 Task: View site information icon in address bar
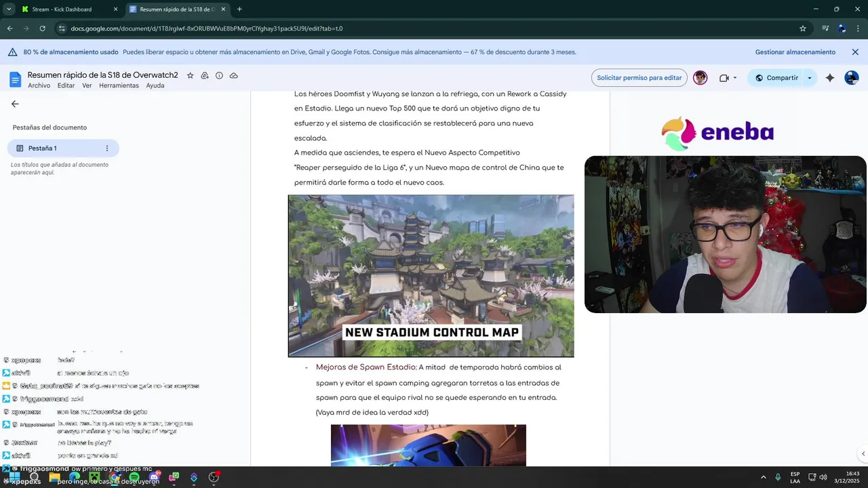pyautogui.click(x=62, y=28)
